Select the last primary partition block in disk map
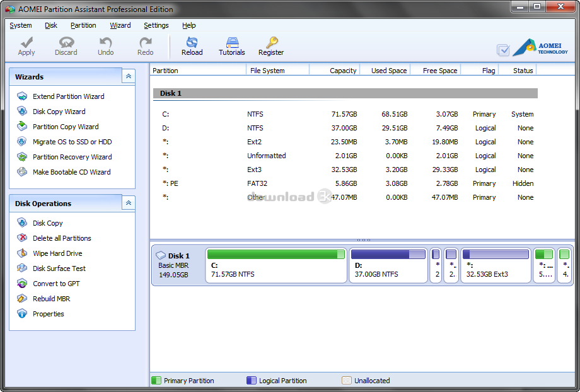 (x=564, y=265)
